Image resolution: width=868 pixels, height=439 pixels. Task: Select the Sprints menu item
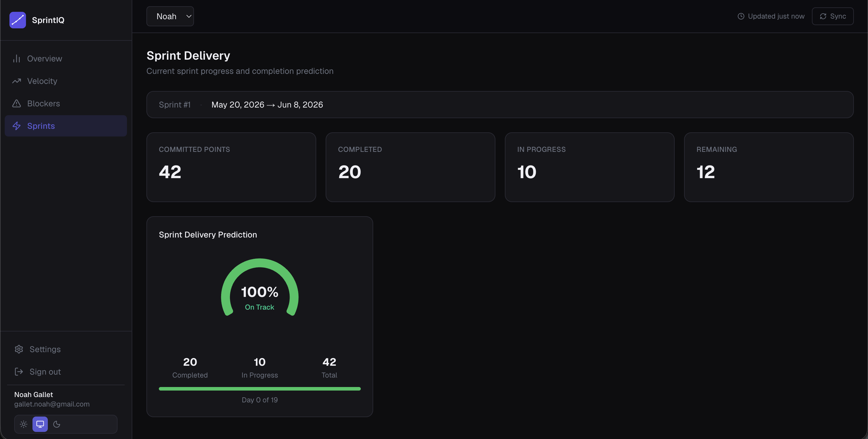pos(66,126)
